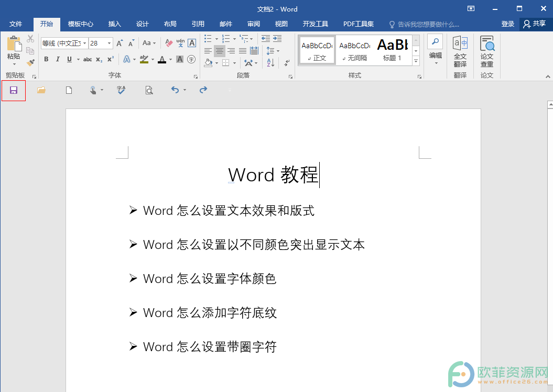Activate the Format Painter brush
This screenshot has height=392, width=553.
[30, 63]
